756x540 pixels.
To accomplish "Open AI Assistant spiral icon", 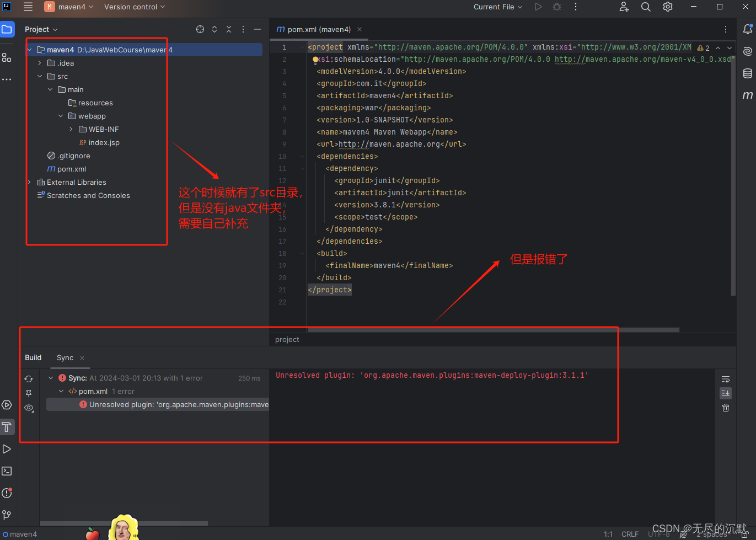I will 748,51.
